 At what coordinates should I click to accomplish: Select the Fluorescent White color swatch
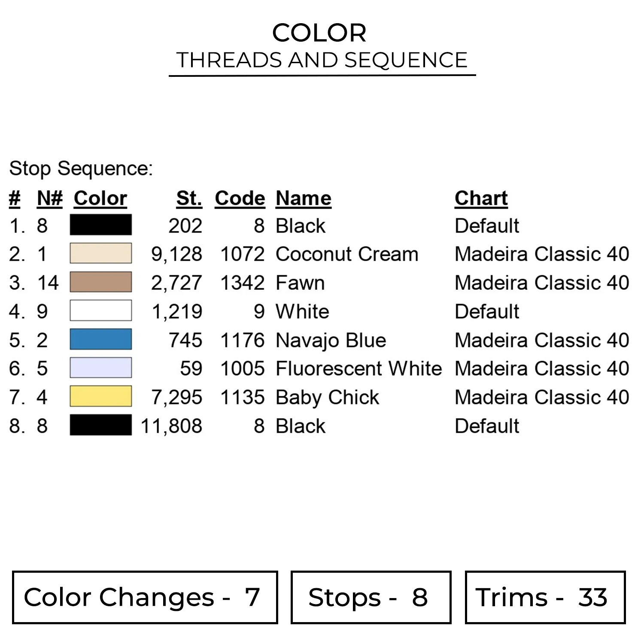101,368
